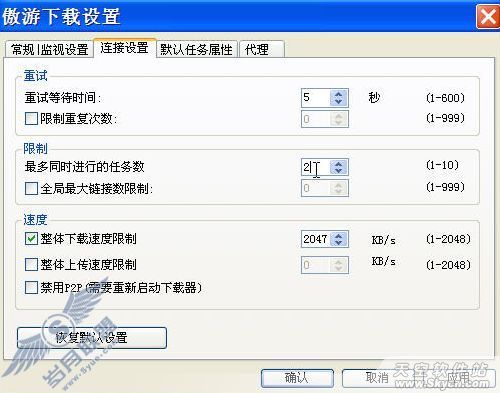Switch to the 常规|监视设置 tab
The width and height of the screenshot is (500, 393).
pos(49,50)
